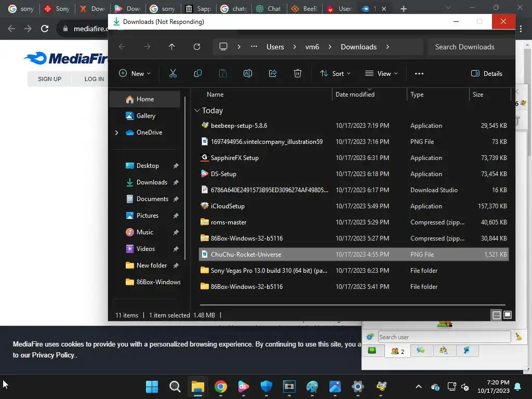Show hidden system tray icons
This screenshot has height=399, width=532.
coord(419,387)
